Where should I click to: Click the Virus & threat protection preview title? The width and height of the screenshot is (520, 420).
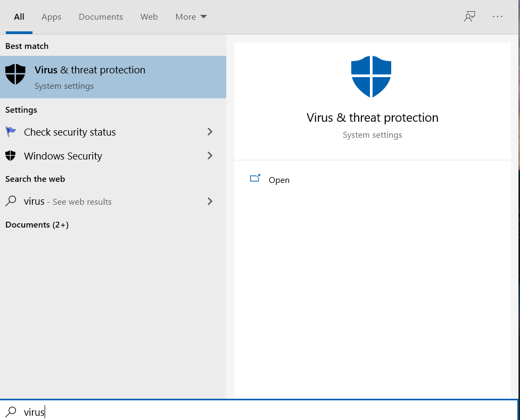pyautogui.click(x=373, y=117)
